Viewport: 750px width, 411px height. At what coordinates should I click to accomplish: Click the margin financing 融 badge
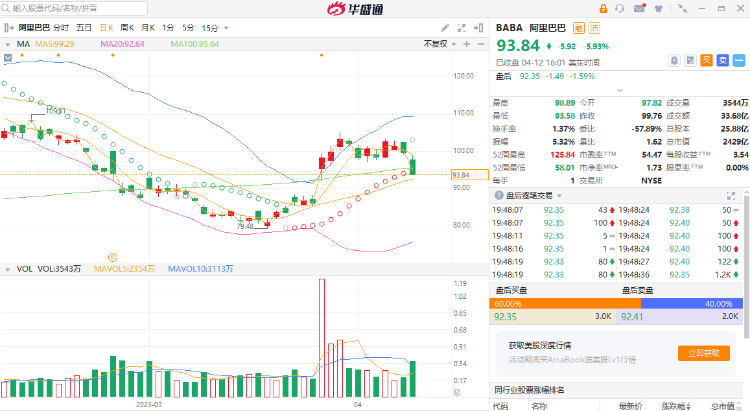(579, 28)
